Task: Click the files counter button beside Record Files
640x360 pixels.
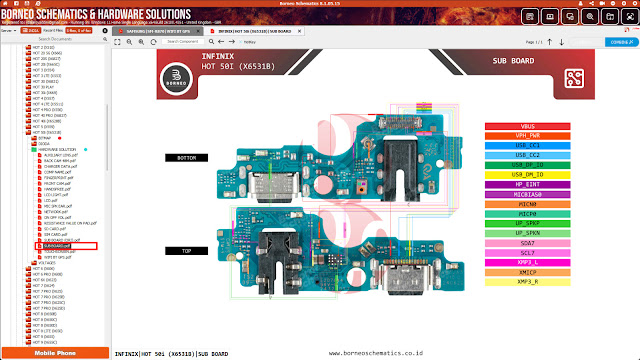Action: pos(79,31)
